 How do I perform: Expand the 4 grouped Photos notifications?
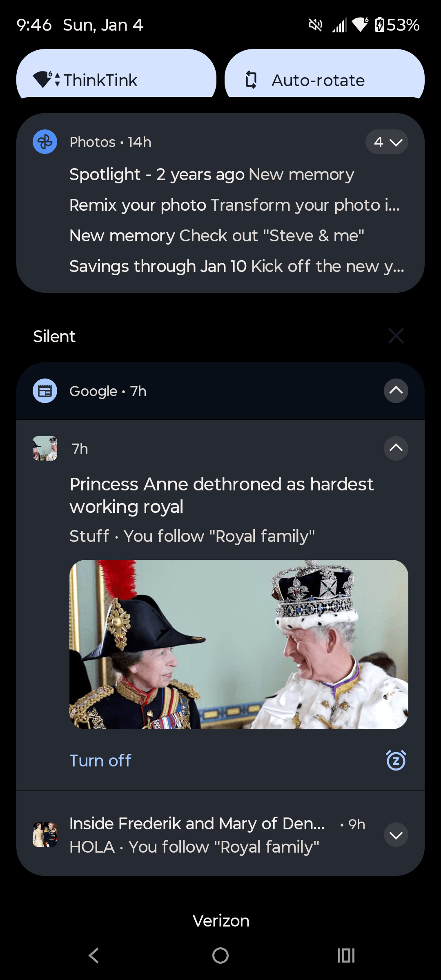387,142
